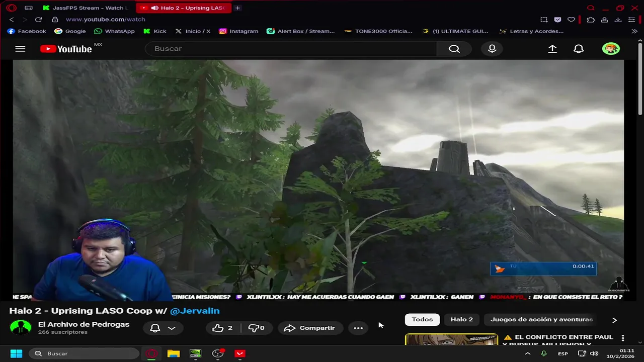Open the Opera menu logo
Image resolution: width=644 pixels, height=362 pixels.
coord(11,8)
